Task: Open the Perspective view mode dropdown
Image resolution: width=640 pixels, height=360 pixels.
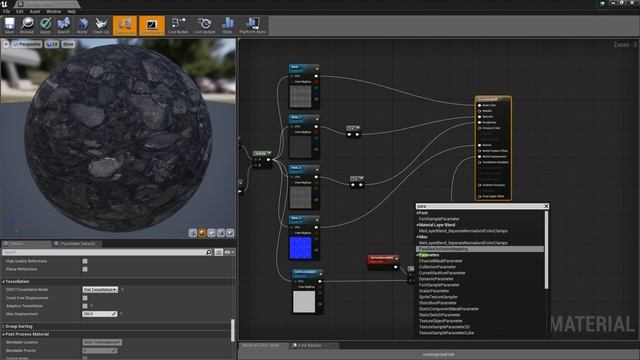Action: [x=27, y=44]
